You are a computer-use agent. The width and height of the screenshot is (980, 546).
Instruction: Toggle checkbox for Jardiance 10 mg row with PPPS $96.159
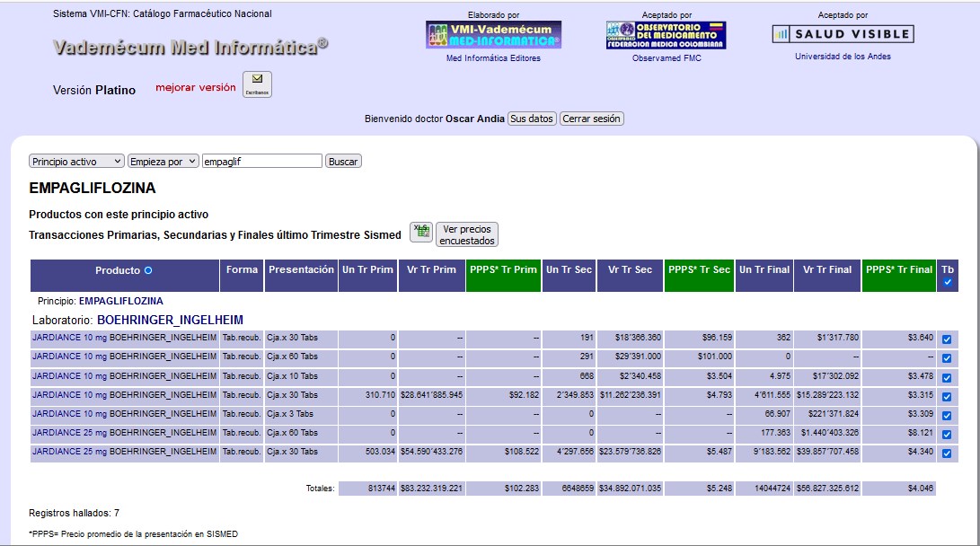pos(947,339)
